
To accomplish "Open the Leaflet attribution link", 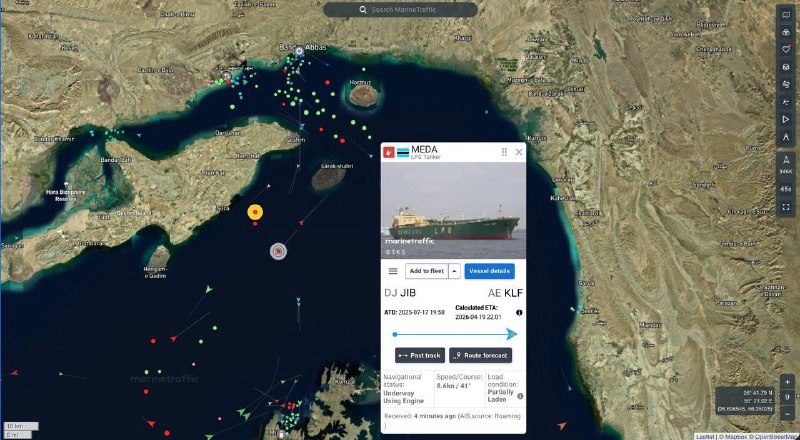I will point(705,437).
